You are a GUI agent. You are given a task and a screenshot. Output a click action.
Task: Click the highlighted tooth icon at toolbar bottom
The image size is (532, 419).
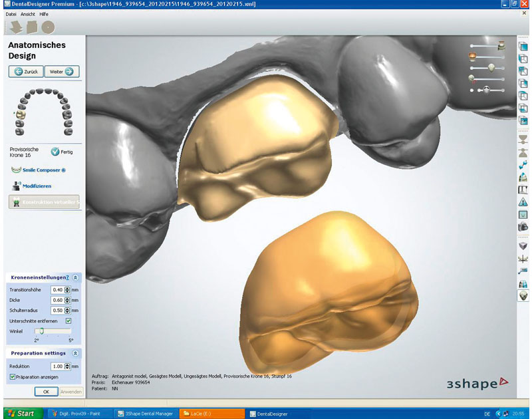[x=523, y=296]
